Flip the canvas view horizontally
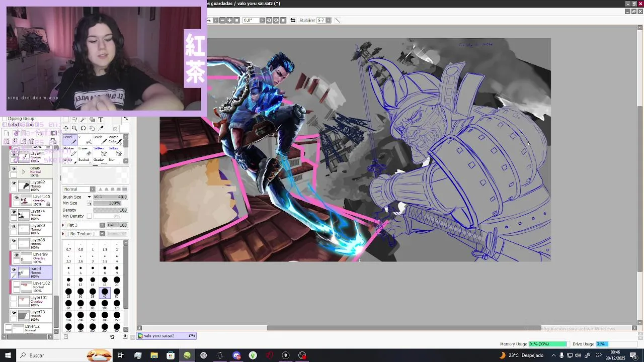This screenshot has height=362, width=644. (x=293, y=20)
